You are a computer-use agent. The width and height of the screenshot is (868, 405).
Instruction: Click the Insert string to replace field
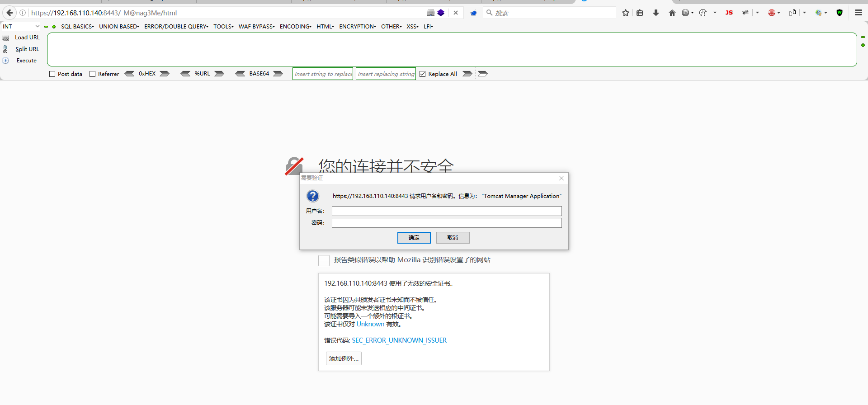tap(323, 74)
